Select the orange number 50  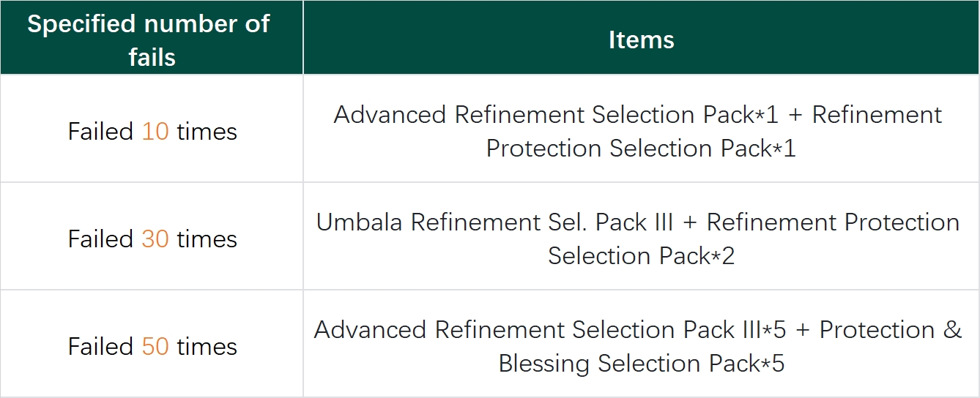tap(155, 347)
